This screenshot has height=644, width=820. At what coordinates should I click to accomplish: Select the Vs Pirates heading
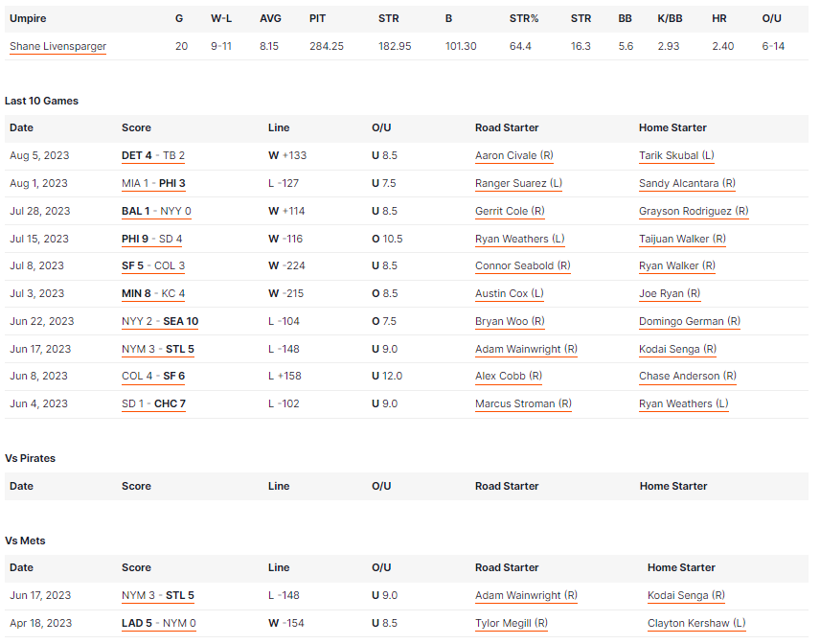[x=30, y=458]
